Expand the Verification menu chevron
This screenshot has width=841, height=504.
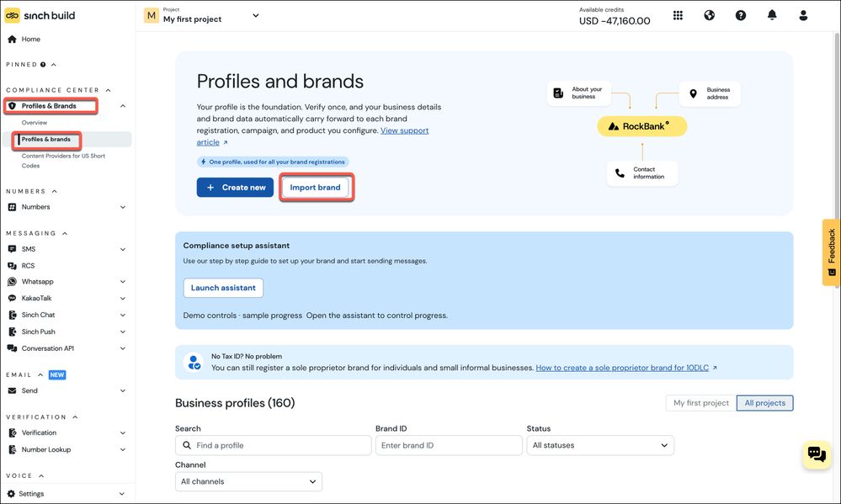[x=123, y=433]
